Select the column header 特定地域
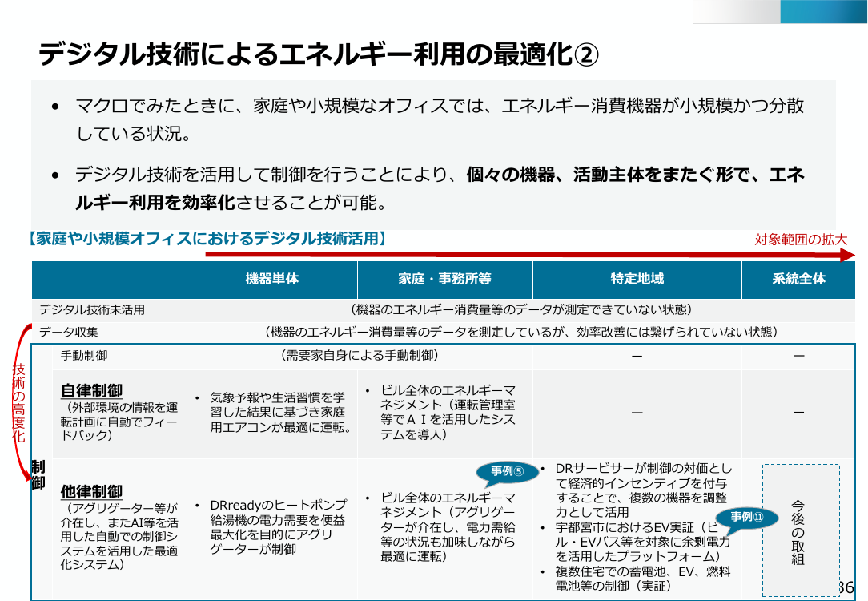Viewport: 868px width, 601px height. coord(637,279)
